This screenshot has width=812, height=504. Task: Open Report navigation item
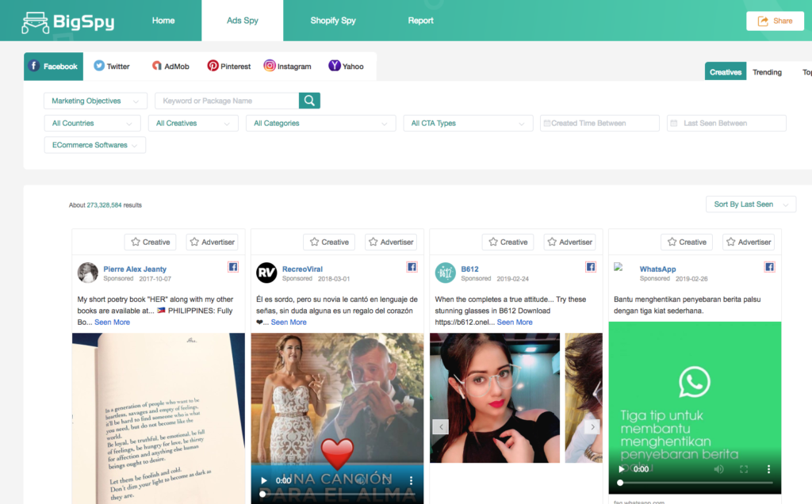(420, 21)
